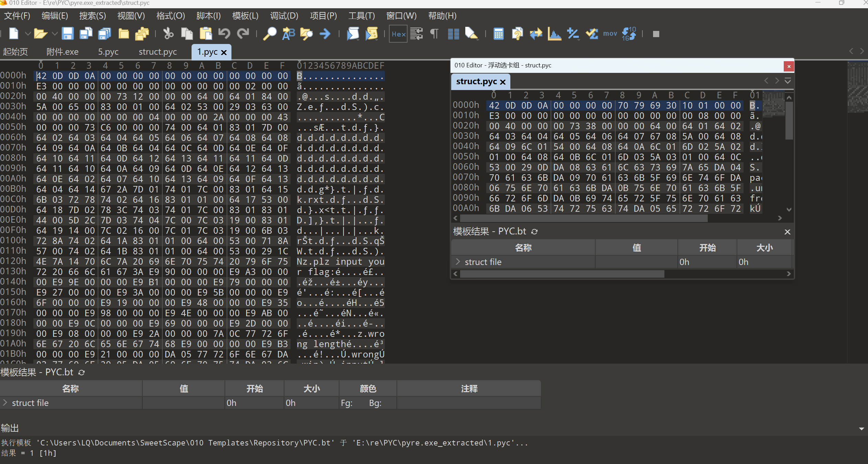Open the Histogram tool
This screenshot has width=868, height=464.
554,34
